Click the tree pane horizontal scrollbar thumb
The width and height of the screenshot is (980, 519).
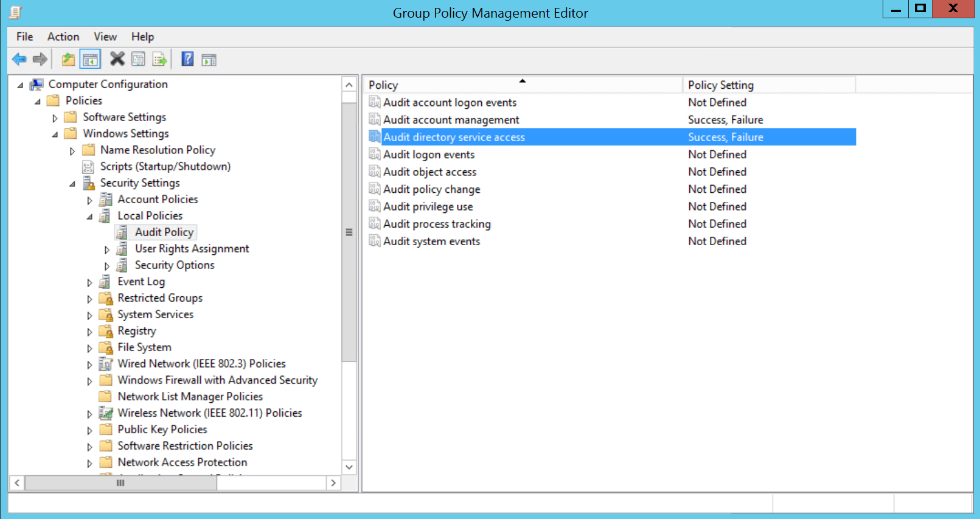[x=120, y=483]
